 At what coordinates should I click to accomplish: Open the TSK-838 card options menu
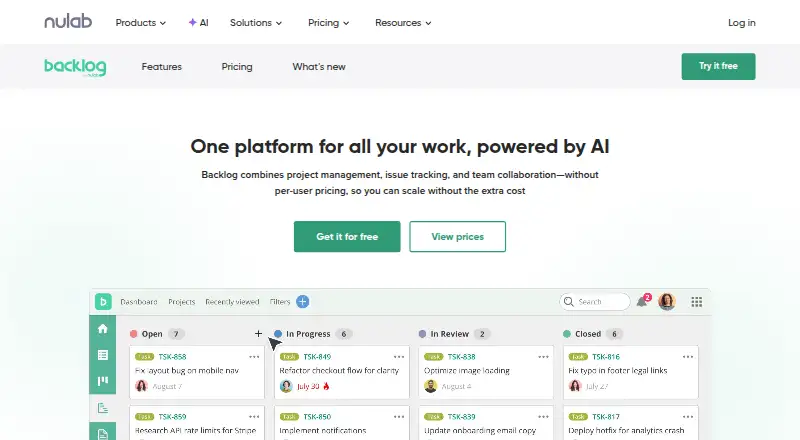[x=543, y=357]
